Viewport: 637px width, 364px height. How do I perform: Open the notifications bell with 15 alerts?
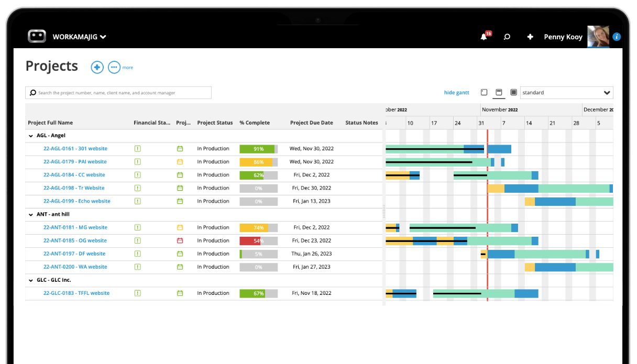tap(483, 37)
